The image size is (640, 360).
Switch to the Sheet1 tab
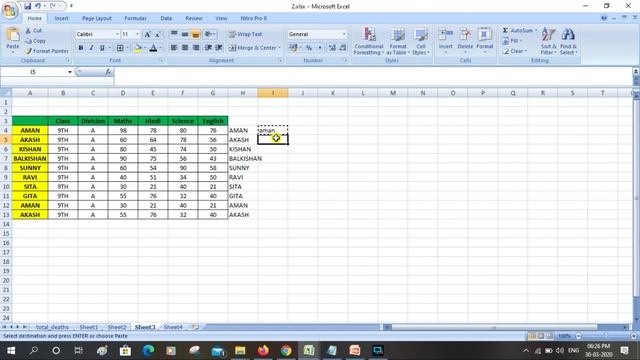[89, 327]
